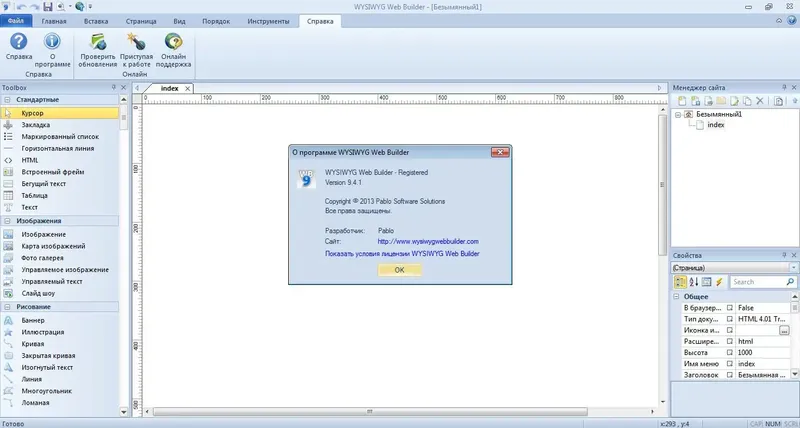Screen dimensions: 800x428
Task: Pin the Свойства panel with the pushpin
Action: [784, 255]
